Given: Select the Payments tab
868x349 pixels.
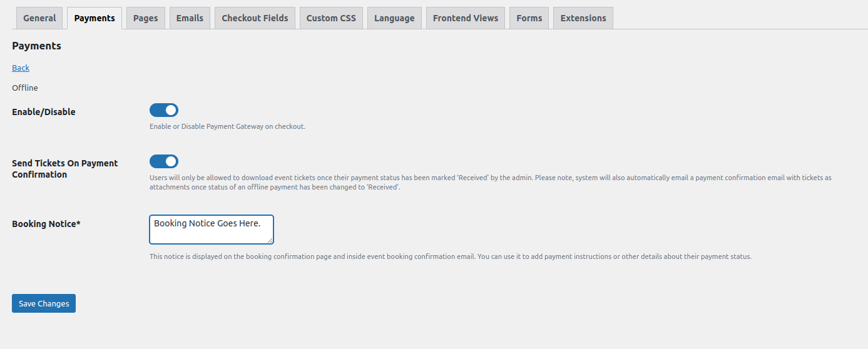Looking at the screenshot, I should pyautogui.click(x=94, y=18).
